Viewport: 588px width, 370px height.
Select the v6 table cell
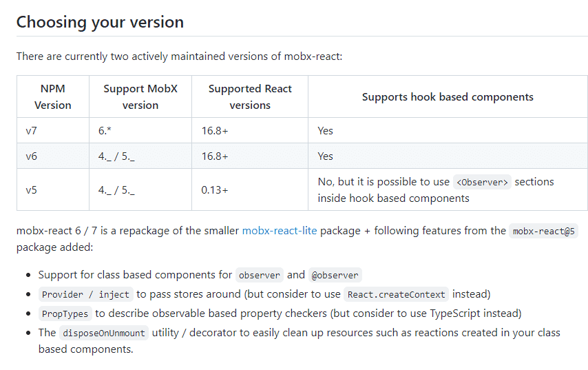pyautogui.click(x=53, y=156)
